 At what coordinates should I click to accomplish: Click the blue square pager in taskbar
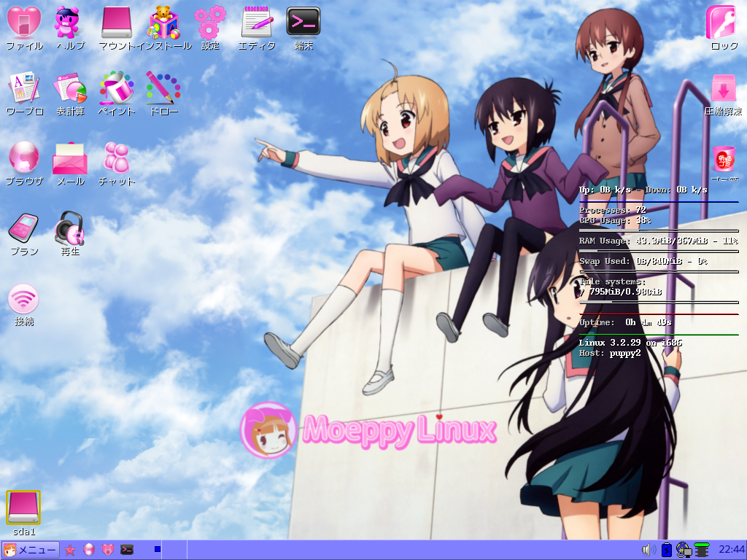[x=158, y=549]
